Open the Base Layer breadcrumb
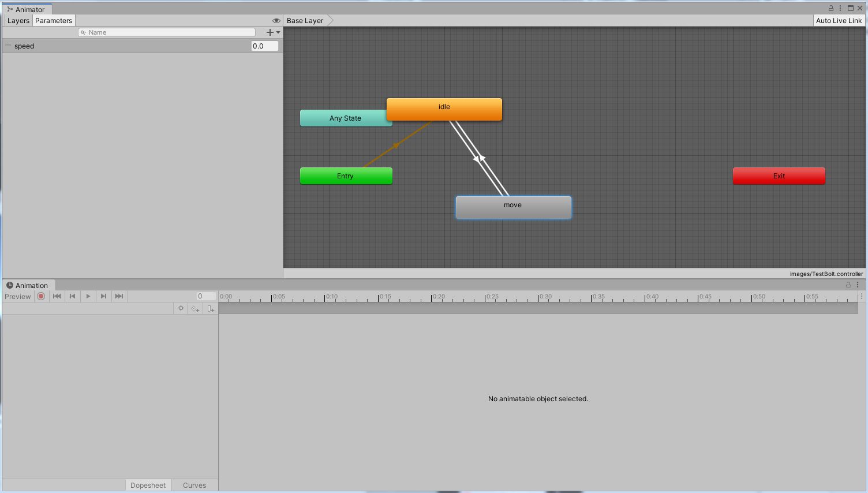Viewport: 868px width, 493px height. click(x=305, y=20)
